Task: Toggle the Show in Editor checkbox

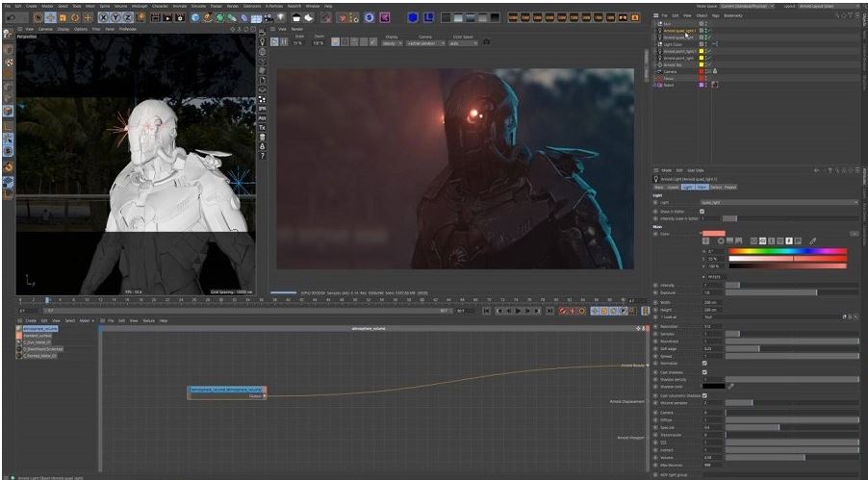Action: [702, 211]
